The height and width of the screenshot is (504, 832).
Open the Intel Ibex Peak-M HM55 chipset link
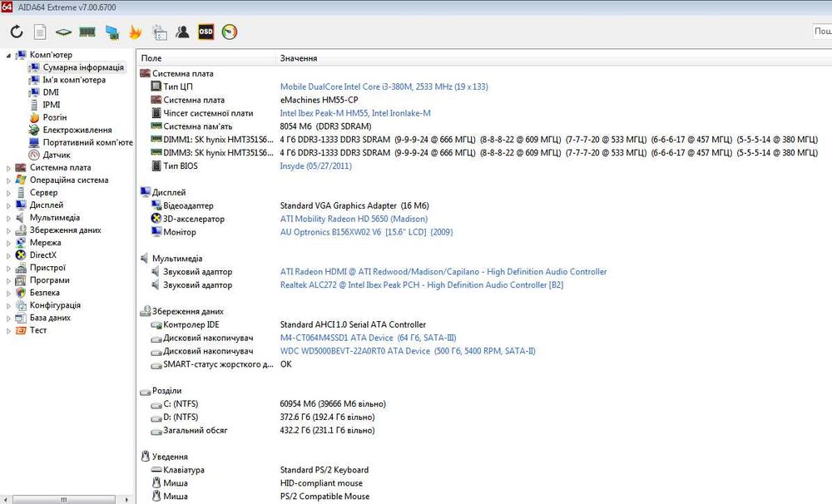[x=355, y=113]
